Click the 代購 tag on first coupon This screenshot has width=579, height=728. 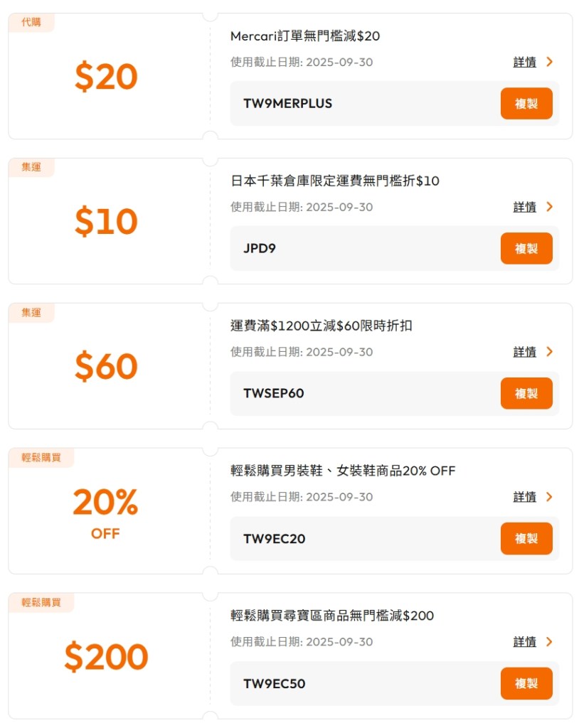pos(31,23)
